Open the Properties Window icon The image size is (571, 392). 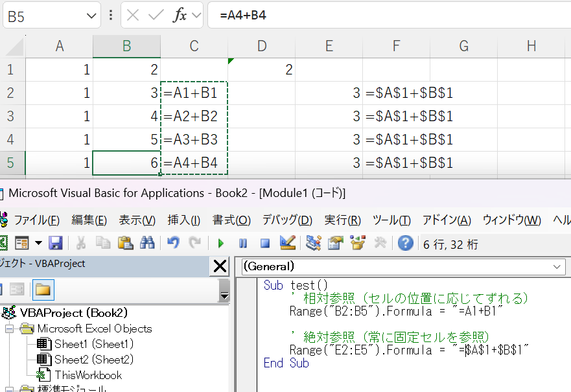pyautogui.click(x=335, y=243)
